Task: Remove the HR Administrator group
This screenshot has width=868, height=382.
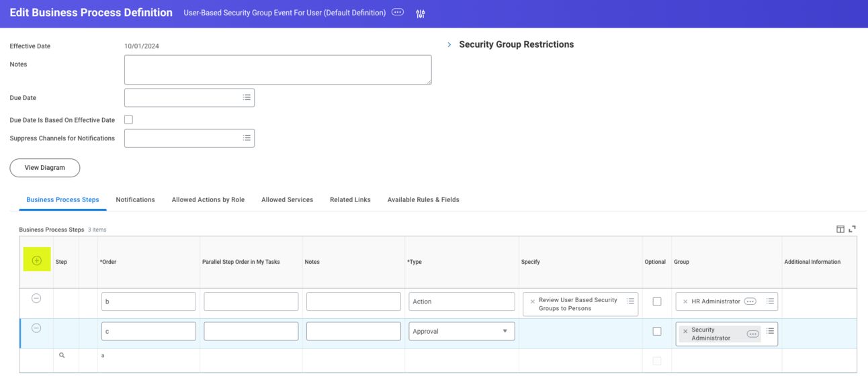Action: pos(685,301)
